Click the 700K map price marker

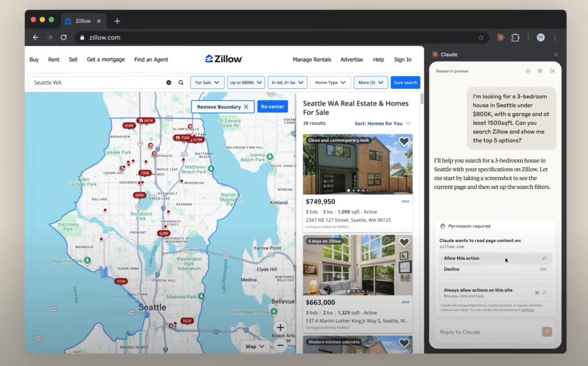[145, 173]
